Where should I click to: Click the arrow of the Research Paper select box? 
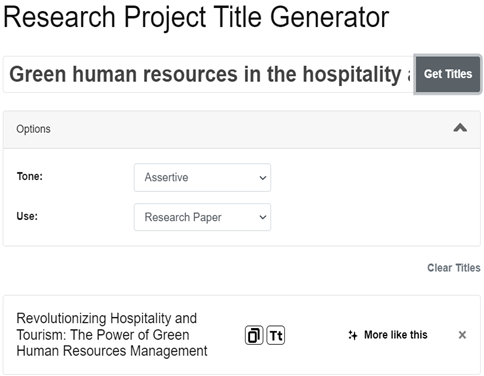[x=263, y=217]
